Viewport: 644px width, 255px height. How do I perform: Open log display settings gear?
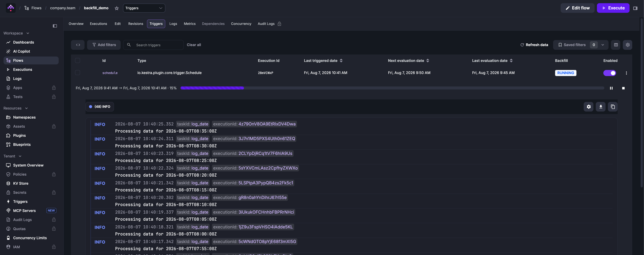pos(589,107)
